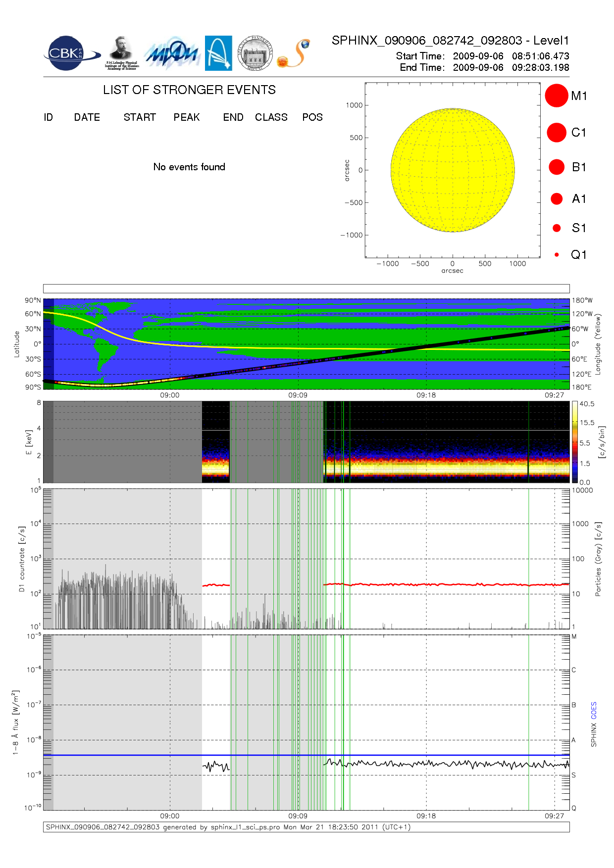The image size is (614, 868).
Task: Click the Lebedev Physical Institute portrait logo
Action: (121, 52)
